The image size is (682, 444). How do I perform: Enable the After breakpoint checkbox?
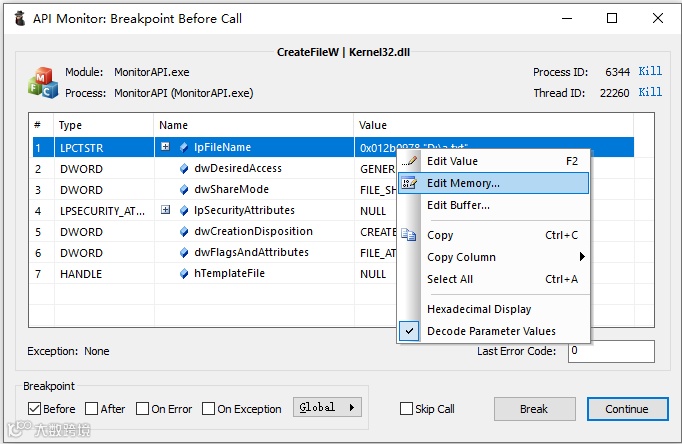click(x=92, y=408)
